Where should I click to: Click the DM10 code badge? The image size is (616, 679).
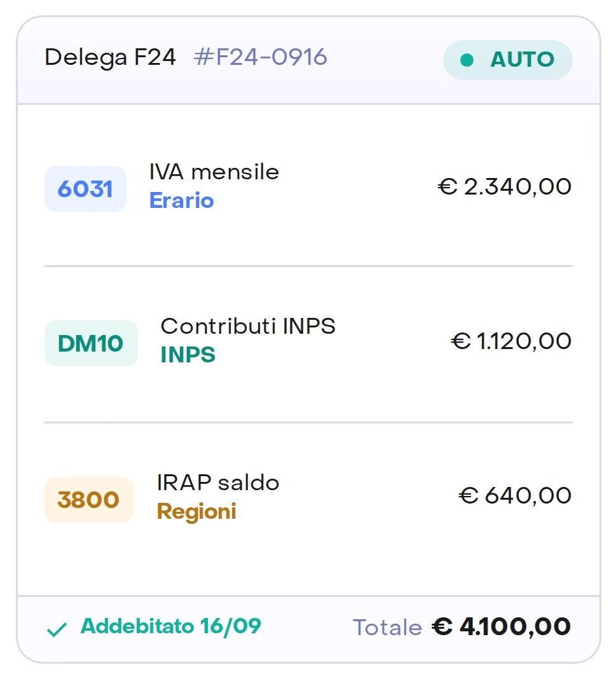(x=91, y=343)
